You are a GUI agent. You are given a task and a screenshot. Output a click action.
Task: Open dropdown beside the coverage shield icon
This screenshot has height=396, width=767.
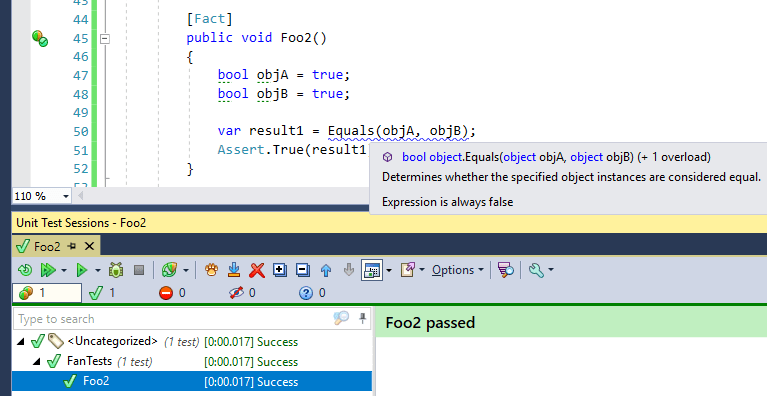click(186, 270)
